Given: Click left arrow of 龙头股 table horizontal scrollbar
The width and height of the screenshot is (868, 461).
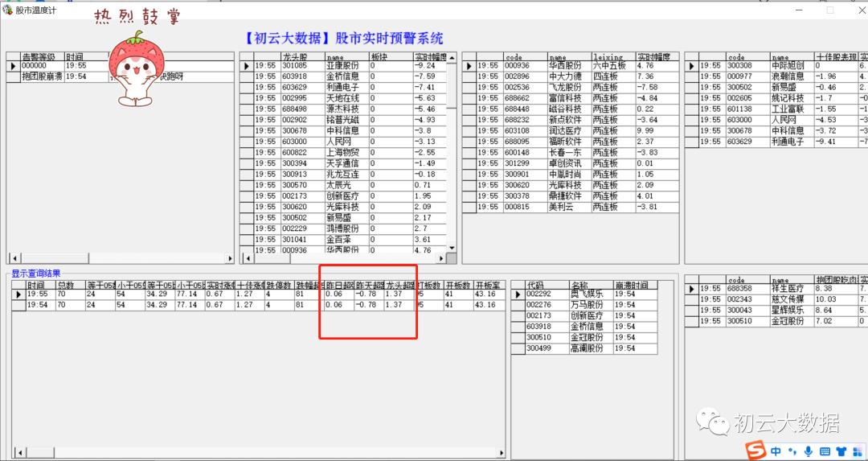Looking at the screenshot, I should [248, 258].
